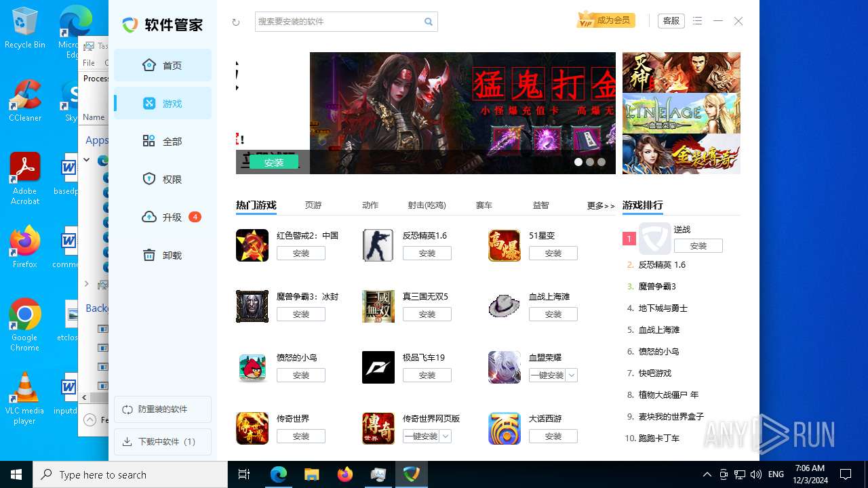Switch to the 页游 tab

click(313, 205)
